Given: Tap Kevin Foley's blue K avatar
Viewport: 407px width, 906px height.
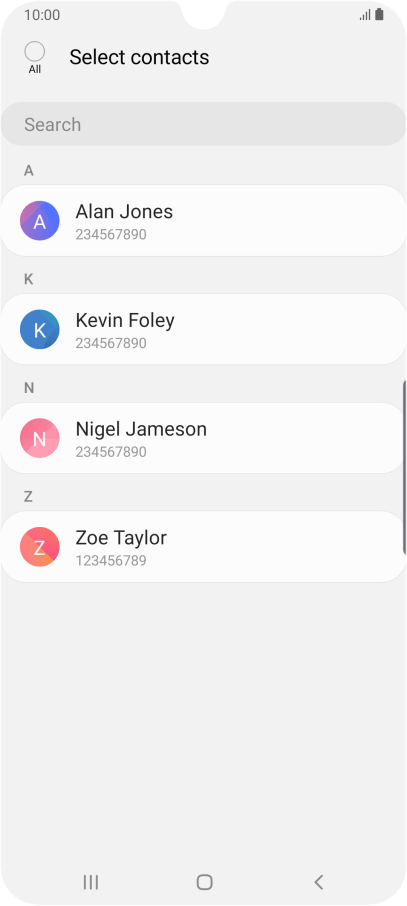Looking at the screenshot, I should (40, 329).
